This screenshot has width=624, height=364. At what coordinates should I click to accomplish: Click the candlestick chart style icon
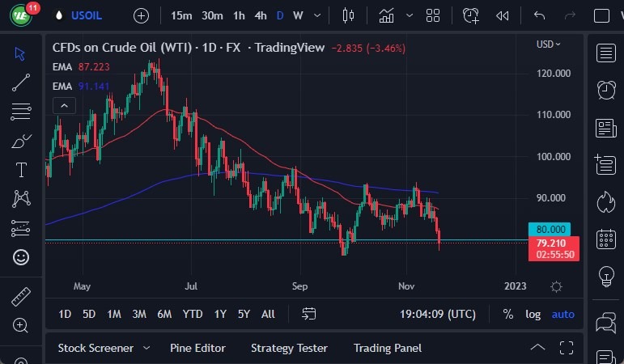[x=349, y=15]
